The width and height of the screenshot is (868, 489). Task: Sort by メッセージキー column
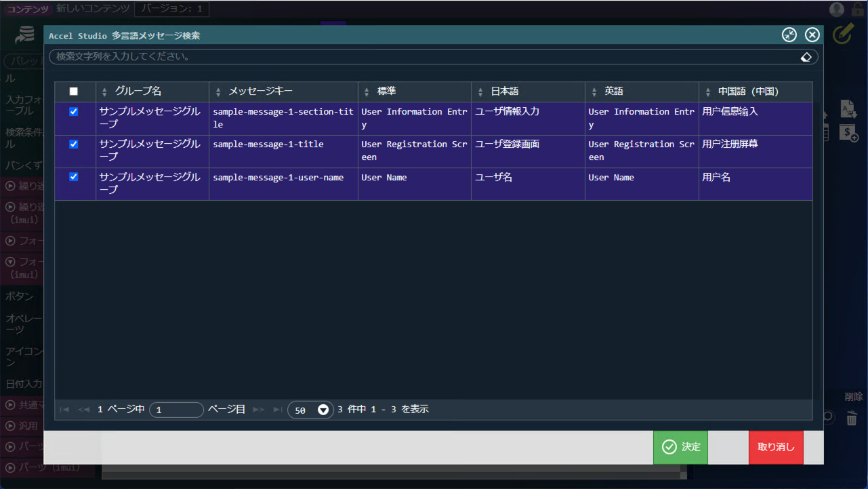pyautogui.click(x=283, y=92)
